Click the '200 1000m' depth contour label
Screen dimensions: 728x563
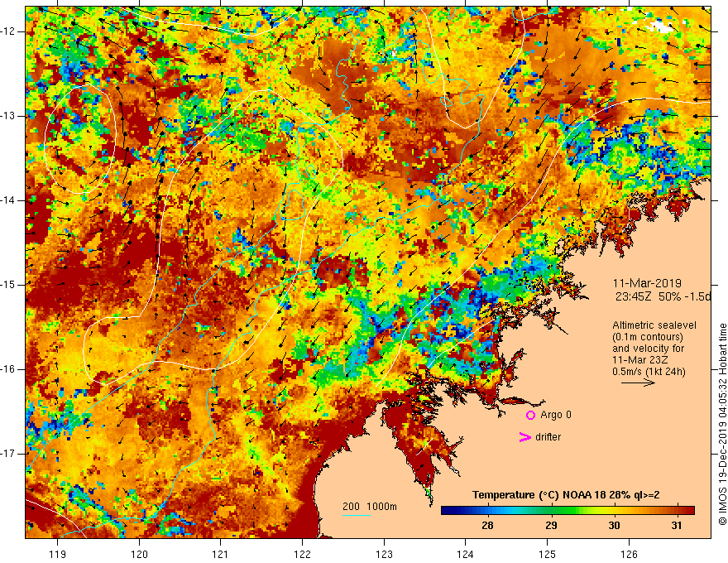370,507
